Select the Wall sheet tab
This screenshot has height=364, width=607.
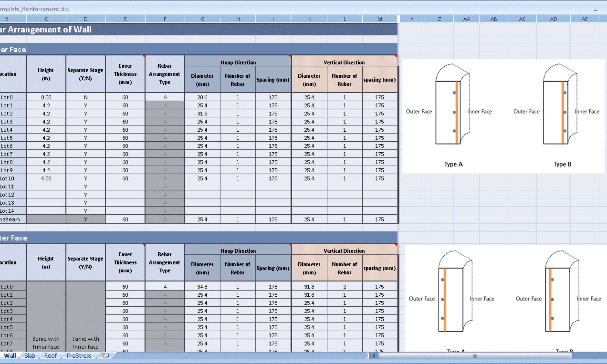tap(10, 356)
